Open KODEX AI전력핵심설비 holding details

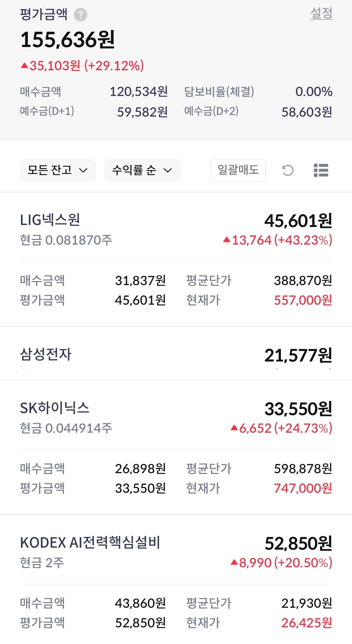[x=90, y=543]
